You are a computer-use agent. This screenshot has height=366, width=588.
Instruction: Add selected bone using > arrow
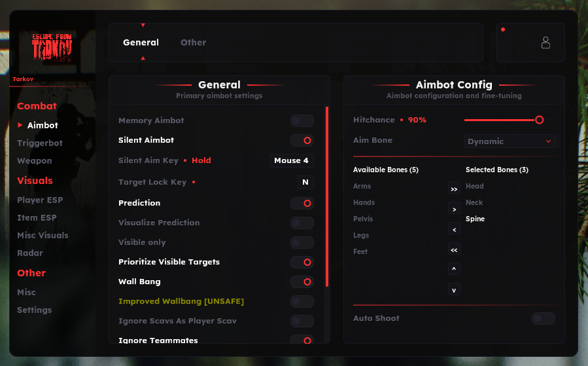coord(454,209)
